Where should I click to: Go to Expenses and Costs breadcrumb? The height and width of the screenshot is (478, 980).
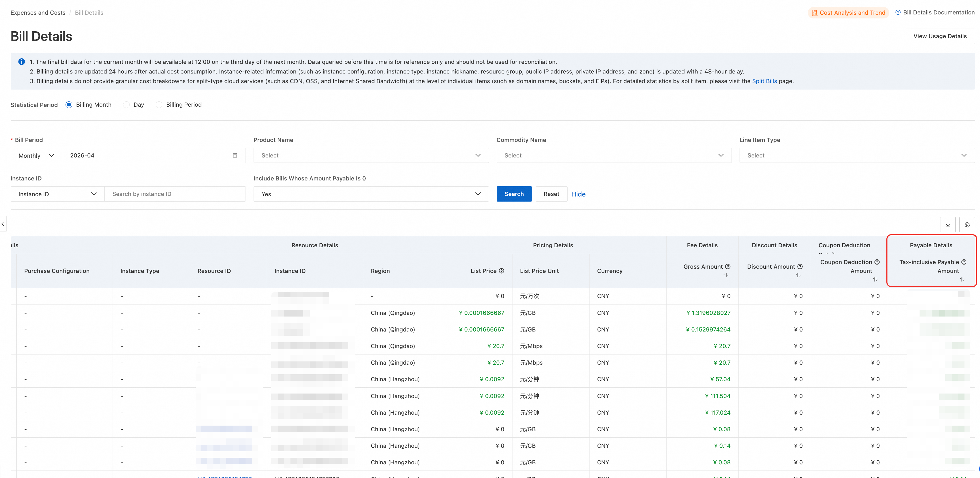click(x=38, y=13)
